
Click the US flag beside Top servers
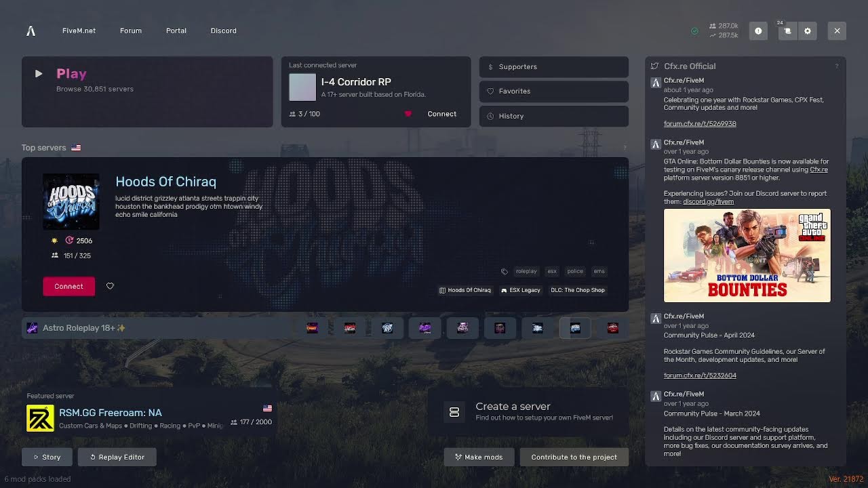pyautogui.click(x=76, y=148)
